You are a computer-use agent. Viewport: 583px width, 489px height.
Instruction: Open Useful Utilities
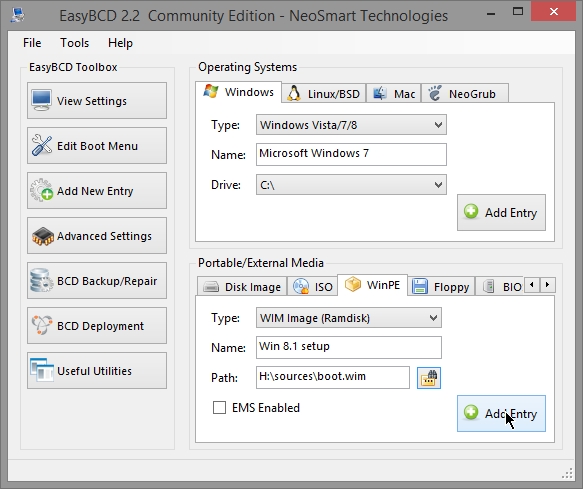97,371
